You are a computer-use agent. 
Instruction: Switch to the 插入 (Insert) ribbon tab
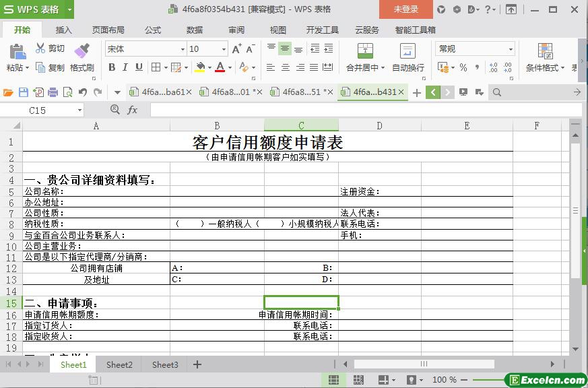click(x=63, y=30)
